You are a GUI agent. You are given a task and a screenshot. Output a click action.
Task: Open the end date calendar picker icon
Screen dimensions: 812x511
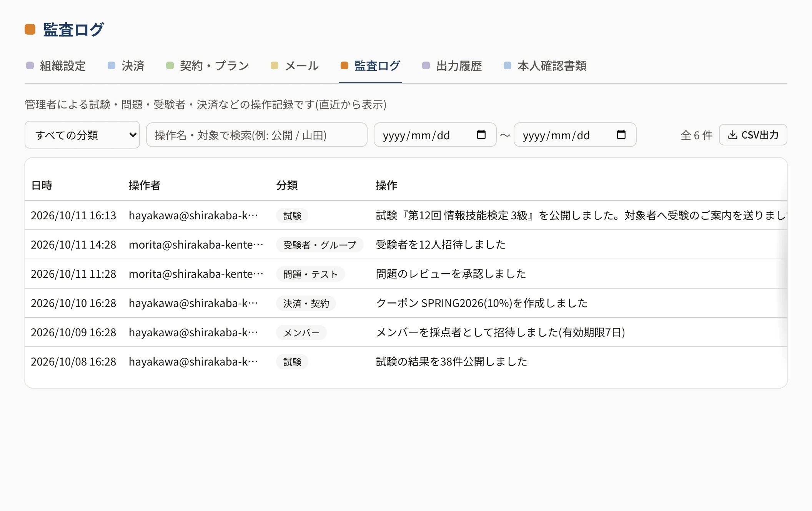621,135
